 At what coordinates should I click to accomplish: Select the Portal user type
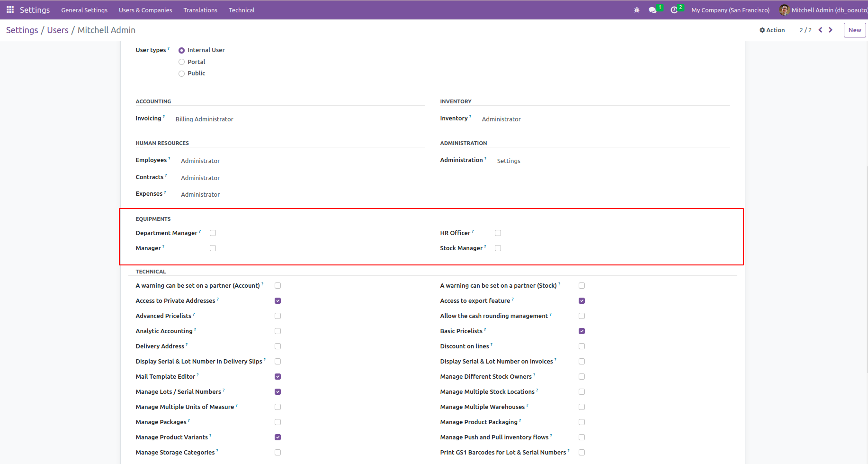(181, 62)
